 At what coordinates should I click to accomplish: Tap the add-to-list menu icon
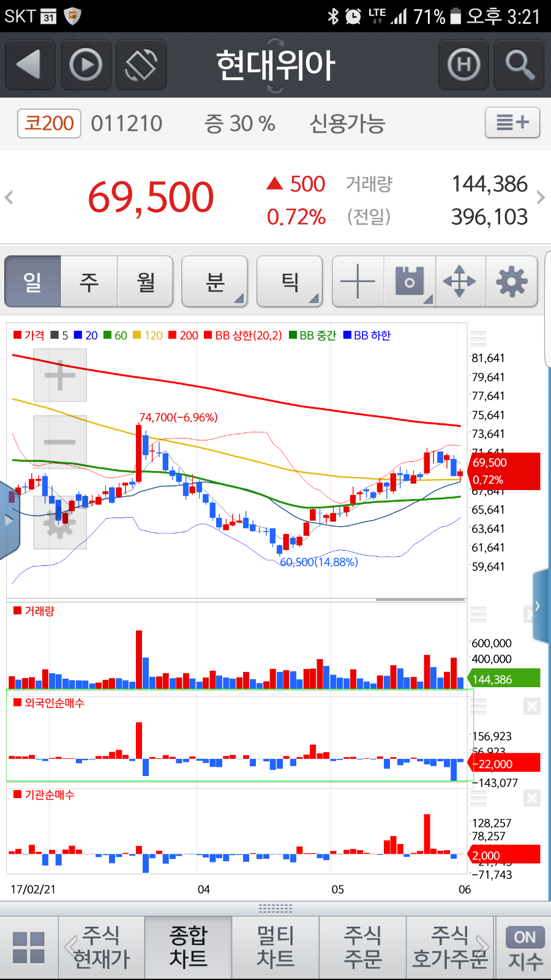[x=512, y=123]
